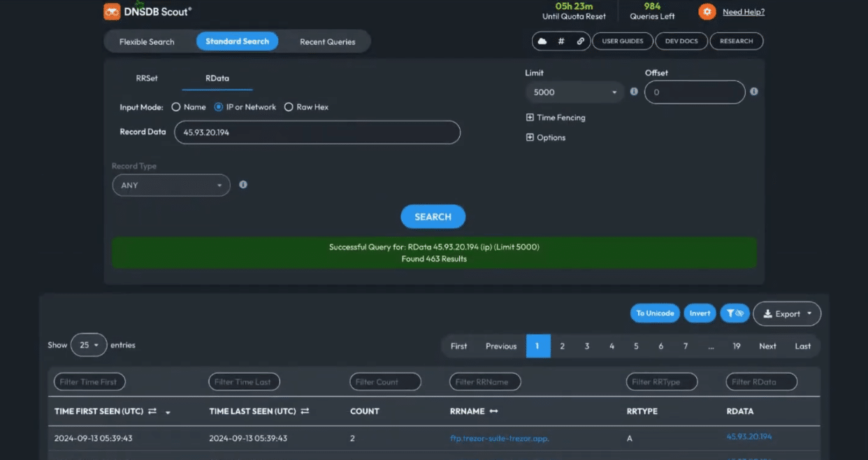Open DEV DOCS
The width and height of the screenshot is (868, 460).
click(x=681, y=41)
